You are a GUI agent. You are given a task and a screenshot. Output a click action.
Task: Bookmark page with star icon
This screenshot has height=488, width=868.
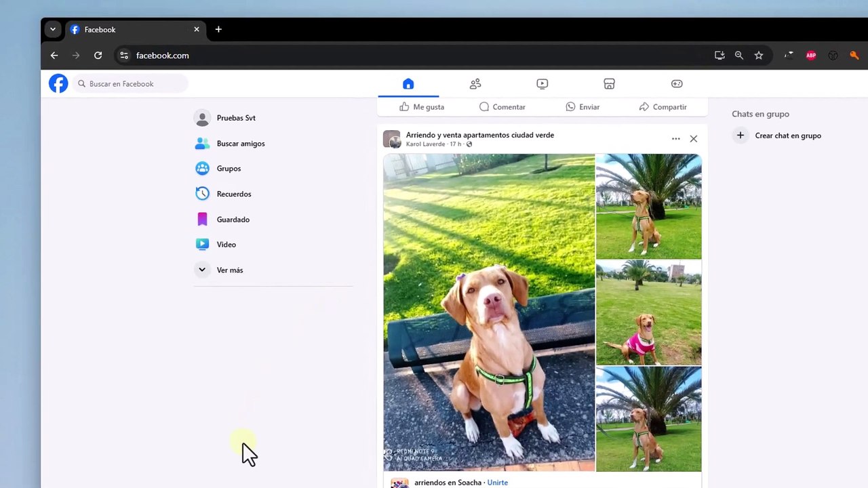[759, 56]
